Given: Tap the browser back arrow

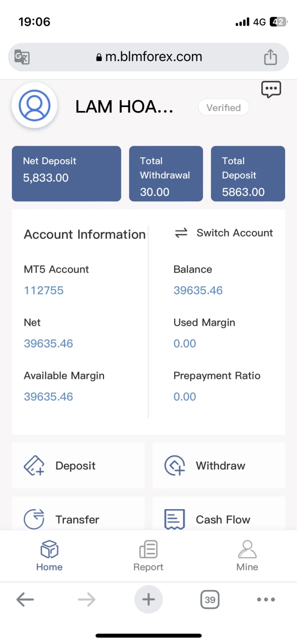Looking at the screenshot, I should tap(25, 600).
